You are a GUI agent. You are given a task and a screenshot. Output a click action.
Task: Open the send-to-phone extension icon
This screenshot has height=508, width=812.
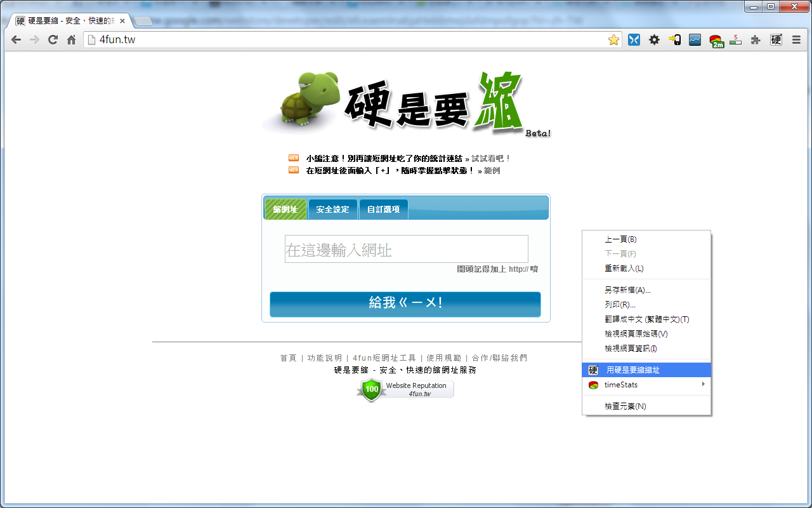point(674,40)
